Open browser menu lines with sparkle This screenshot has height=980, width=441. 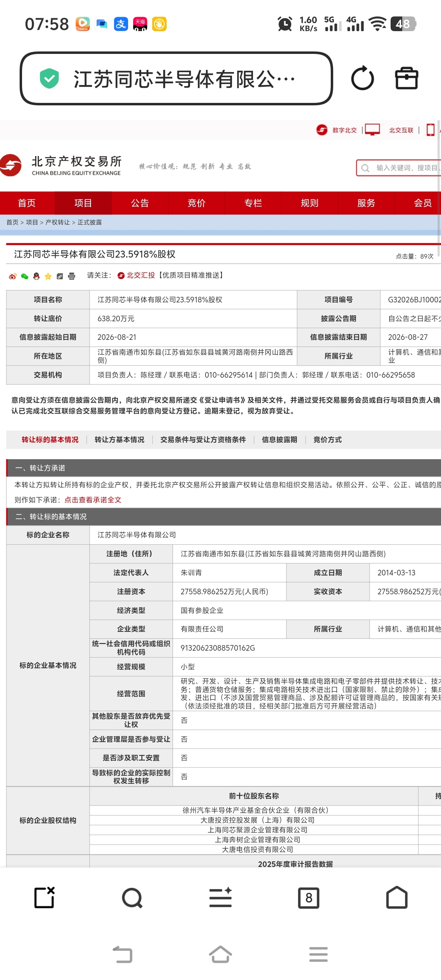click(221, 897)
